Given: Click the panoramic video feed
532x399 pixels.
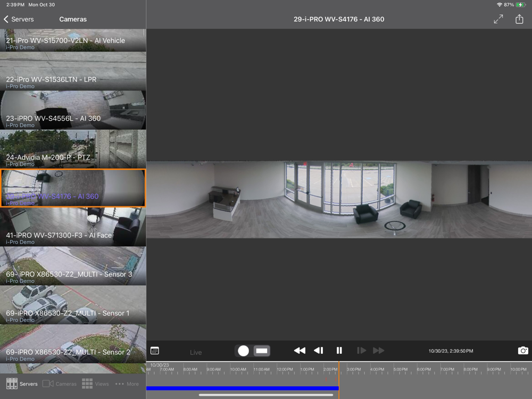Looking at the screenshot, I should coord(339,199).
